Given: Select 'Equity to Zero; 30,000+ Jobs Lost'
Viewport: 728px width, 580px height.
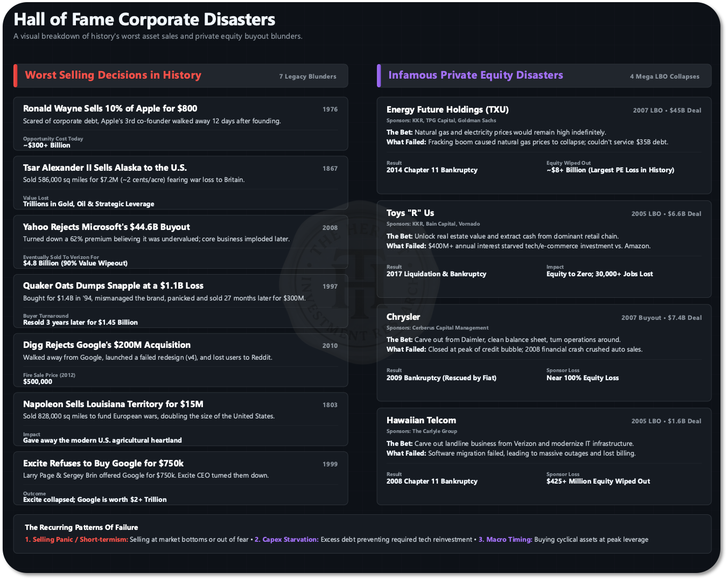Looking at the screenshot, I should (x=600, y=274).
